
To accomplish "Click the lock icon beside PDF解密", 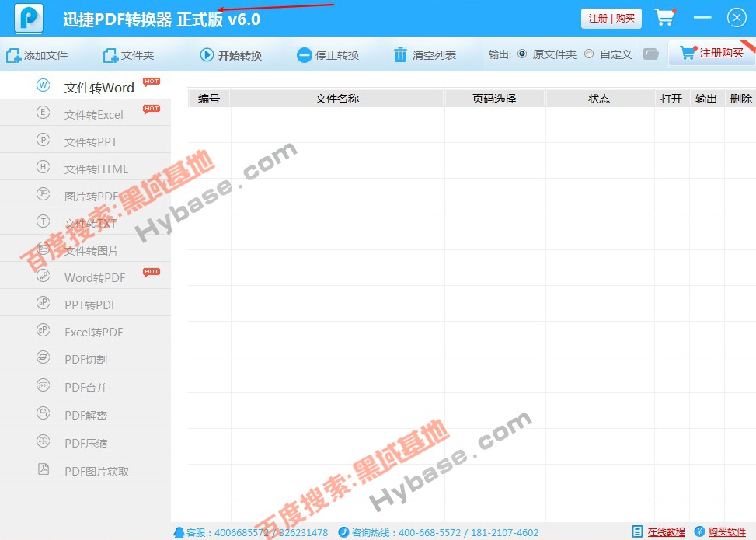I will 43,413.
